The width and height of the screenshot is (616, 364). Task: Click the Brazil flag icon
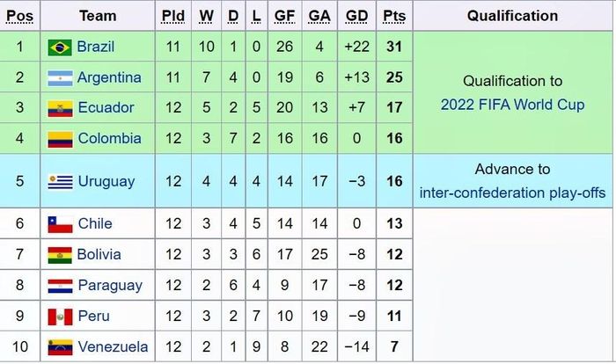[60, 47]
